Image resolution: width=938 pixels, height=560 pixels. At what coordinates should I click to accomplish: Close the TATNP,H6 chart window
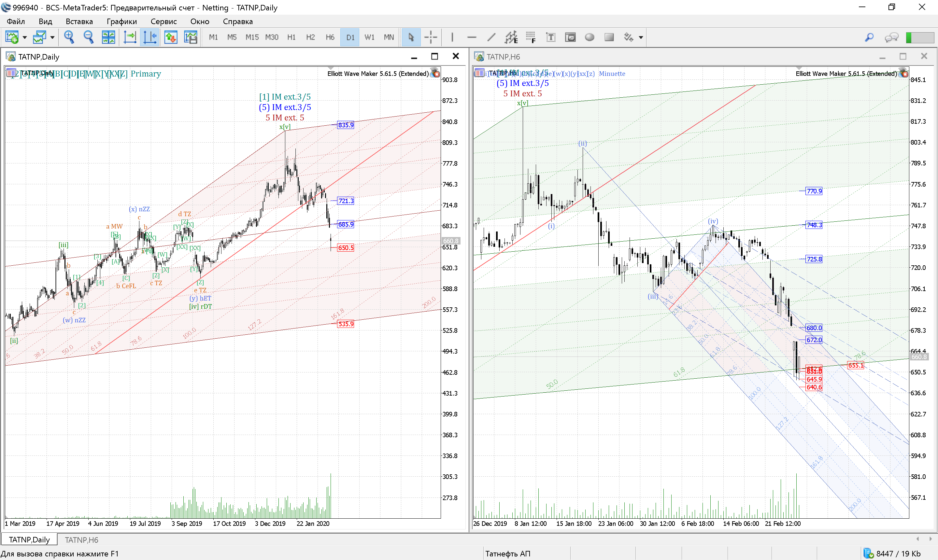[924, 56]
